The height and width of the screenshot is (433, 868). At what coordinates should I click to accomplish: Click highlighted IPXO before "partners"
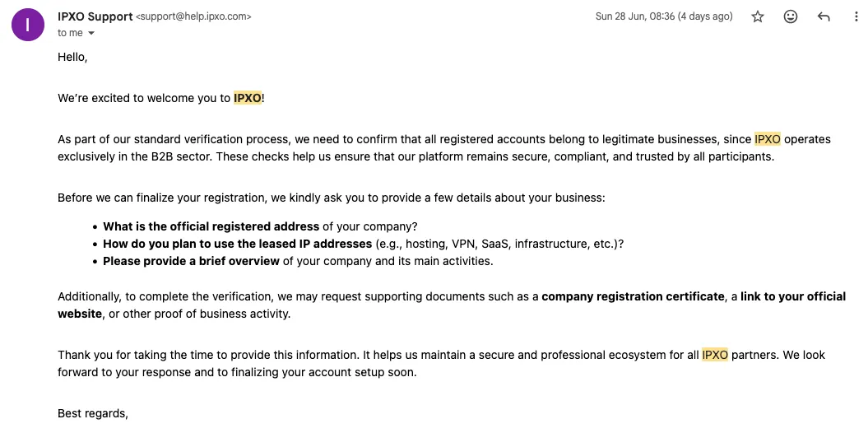pyautogui.click(x=715, y=355)
